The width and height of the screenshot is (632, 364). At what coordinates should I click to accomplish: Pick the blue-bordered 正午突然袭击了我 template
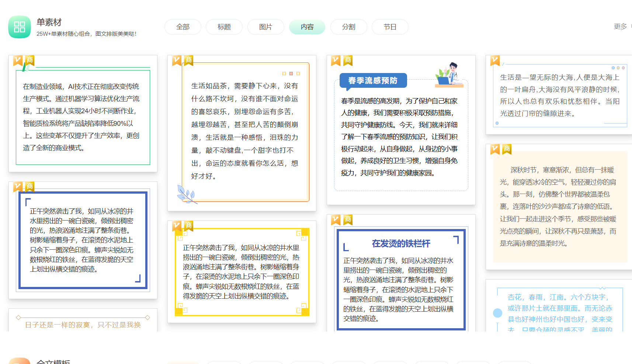point(83,240)
